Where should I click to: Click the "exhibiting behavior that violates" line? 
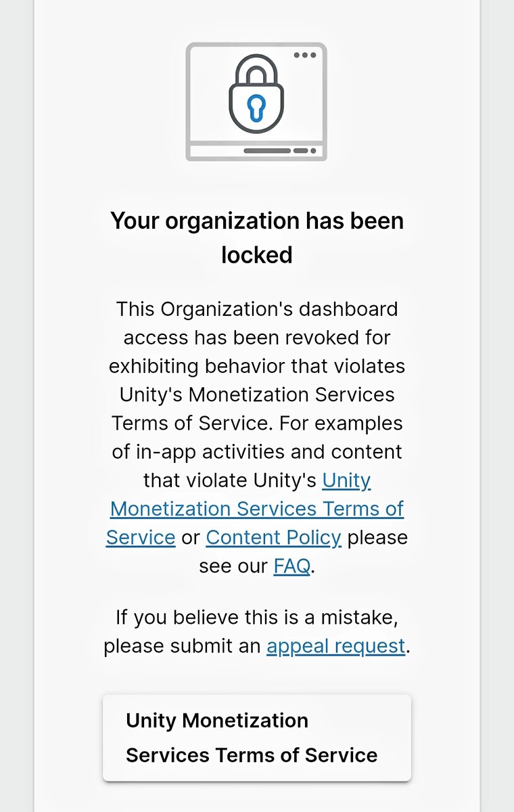click(257, 366)
